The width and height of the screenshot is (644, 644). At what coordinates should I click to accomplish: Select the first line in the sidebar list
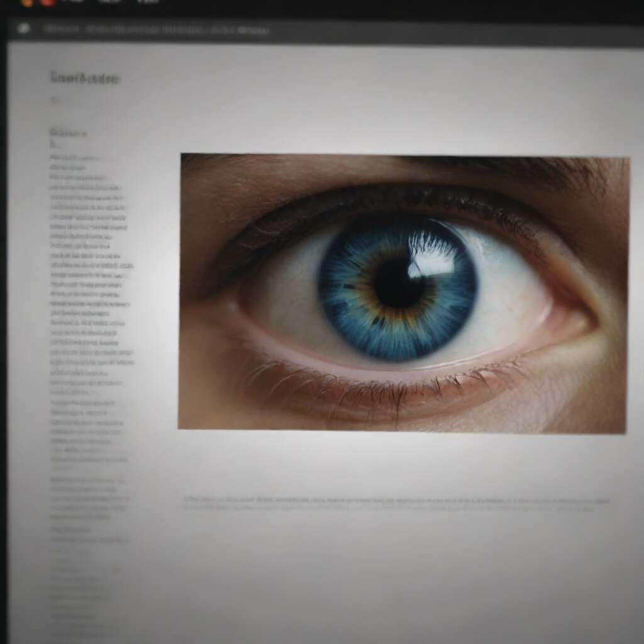tap(74, 157)
